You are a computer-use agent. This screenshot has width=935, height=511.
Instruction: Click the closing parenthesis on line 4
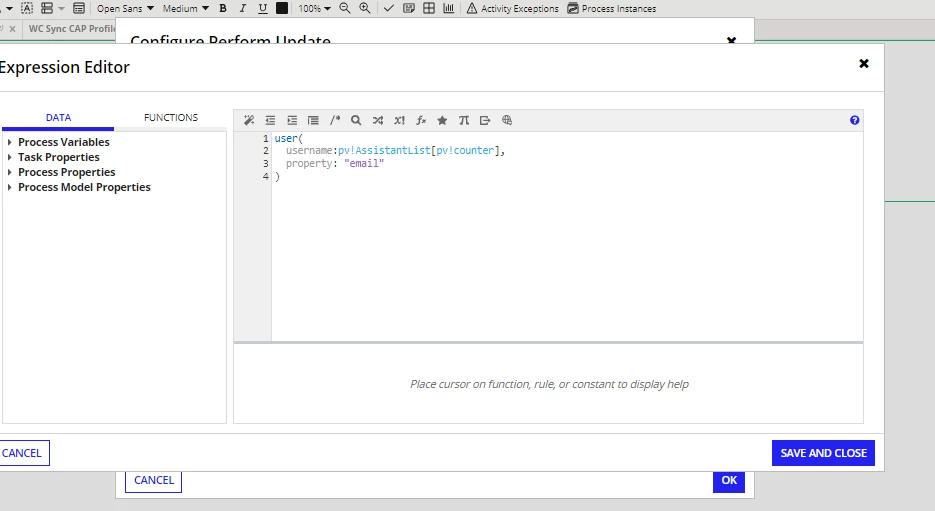coord(277,176)
